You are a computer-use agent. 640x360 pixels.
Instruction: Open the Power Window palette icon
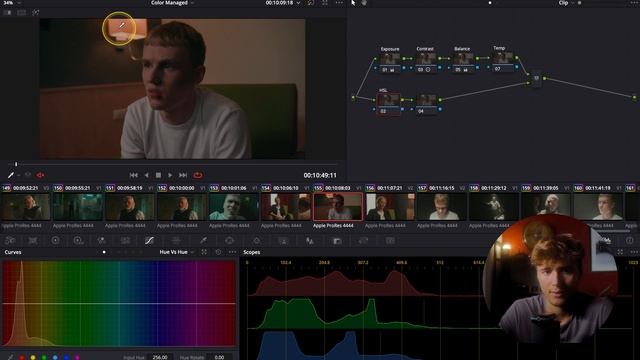(x=229, y=241)
